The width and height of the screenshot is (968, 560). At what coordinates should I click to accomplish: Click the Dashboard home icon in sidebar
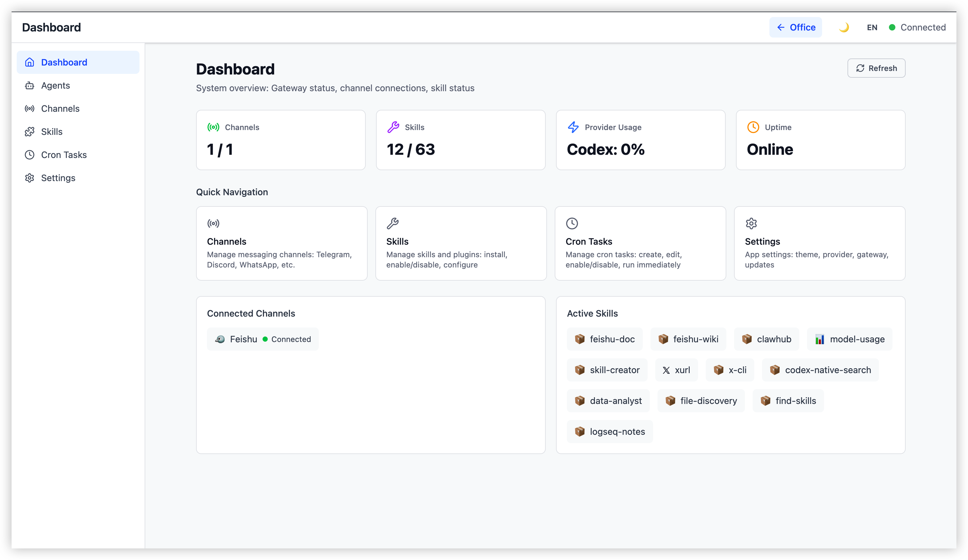[30, 62]
